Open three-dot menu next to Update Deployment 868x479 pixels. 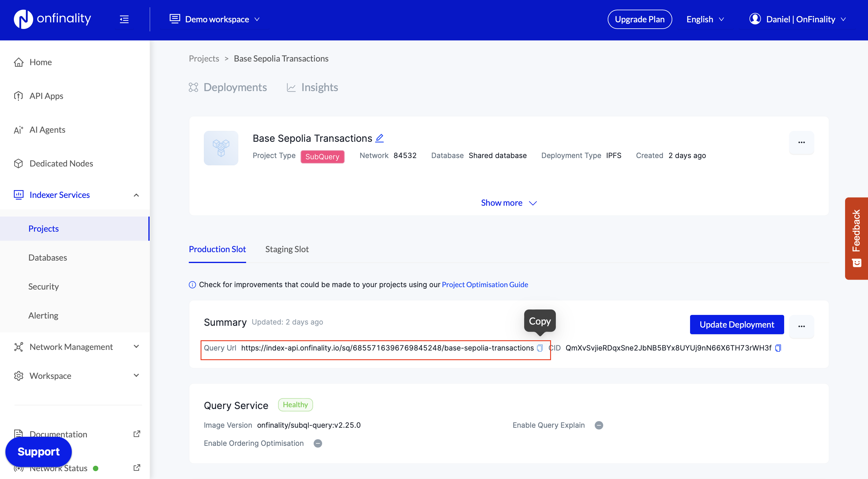click(x=801, y=326)
